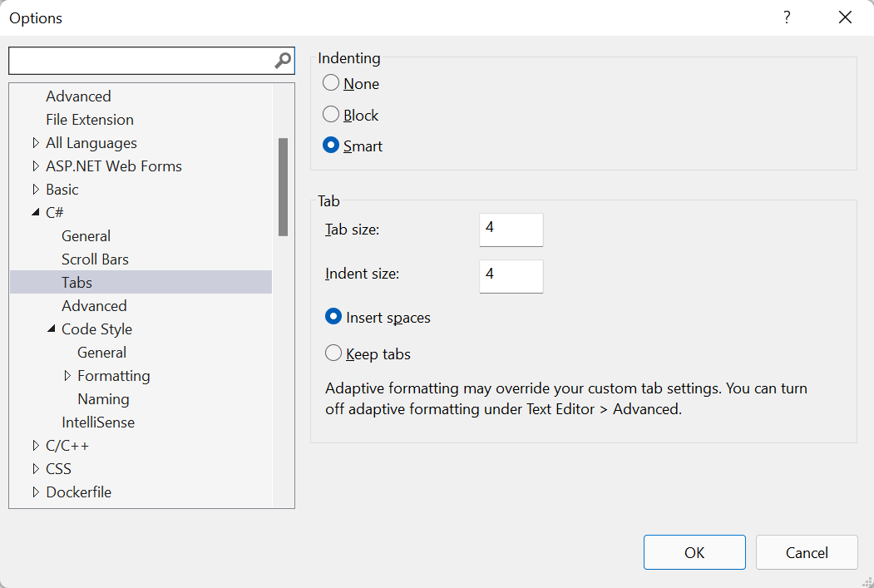Expand Formatting under Code Style
This screenshot has height=588, width=874.
(67, 375)
